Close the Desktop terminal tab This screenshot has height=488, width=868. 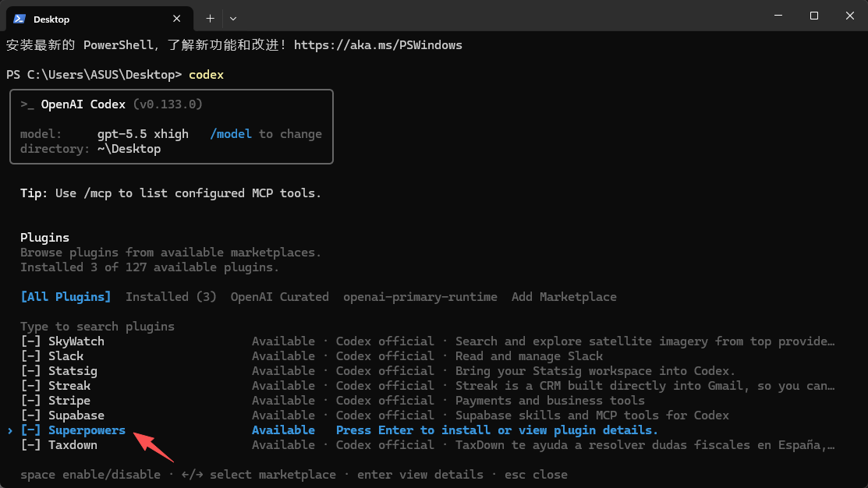[x=176, y=19]
